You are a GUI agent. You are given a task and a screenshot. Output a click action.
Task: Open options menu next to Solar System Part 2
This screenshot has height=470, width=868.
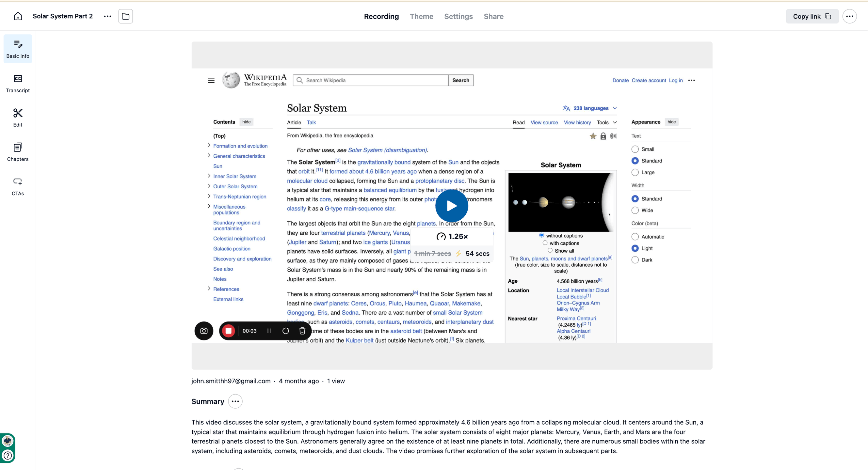[x=107, y=16]
